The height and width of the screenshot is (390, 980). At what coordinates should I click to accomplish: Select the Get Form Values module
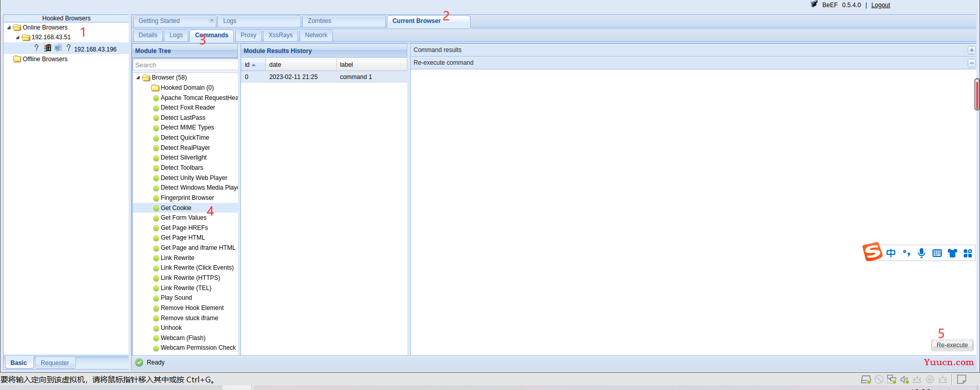pyautogui.click(x=184, y=218)
